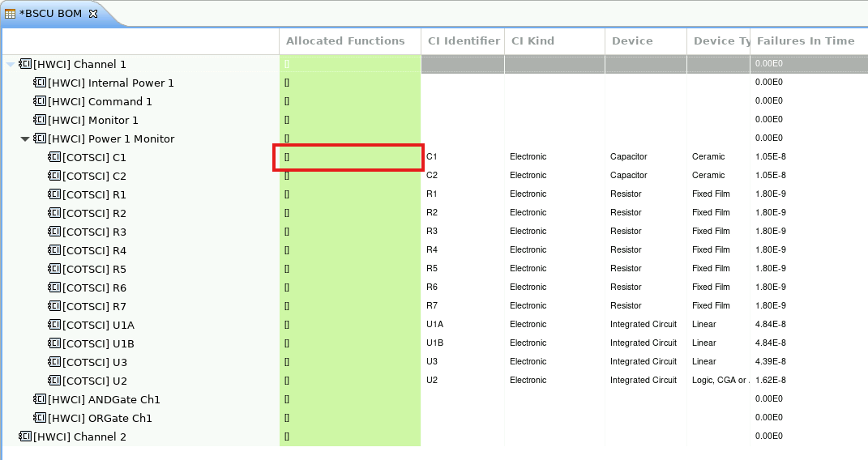The image size is (868, 460).
Task: Click the '0.00E0' value for ORGate Ch1
Action: click(x=769, y=417)
